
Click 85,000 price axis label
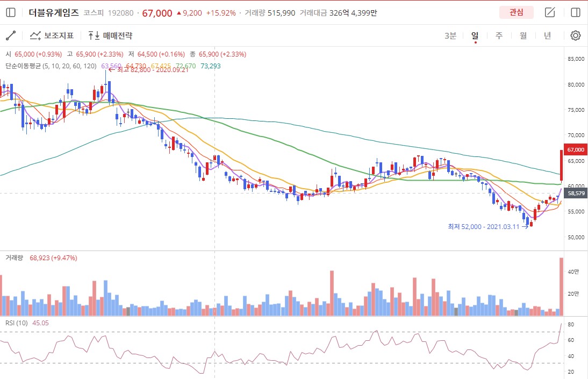tap(576, 59)
